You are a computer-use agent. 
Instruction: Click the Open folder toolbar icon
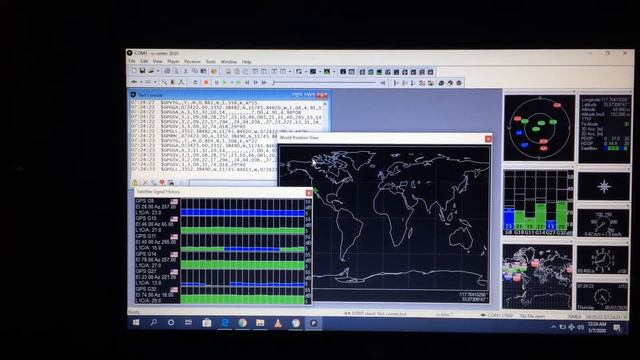[x=151, y=71]
